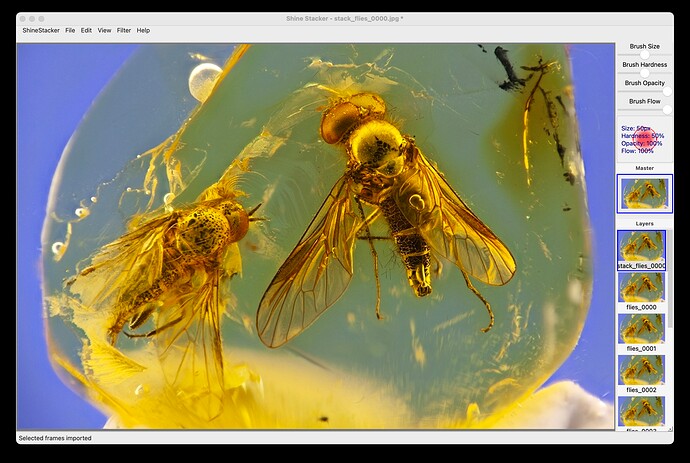Select the flies_0000 layer thumbnail
Image resolution: width=690 pixels, height=463 pixels.
coord(641,287)
